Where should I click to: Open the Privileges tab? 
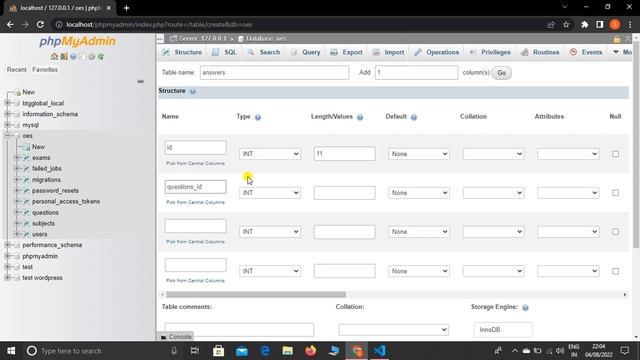(490, 52)
